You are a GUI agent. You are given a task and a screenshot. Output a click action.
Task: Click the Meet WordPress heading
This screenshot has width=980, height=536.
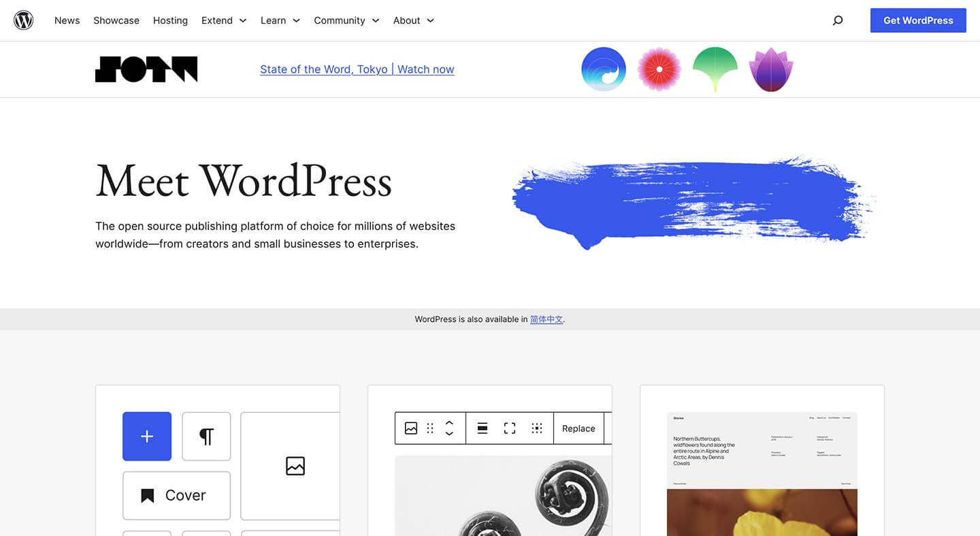point(244,181)
